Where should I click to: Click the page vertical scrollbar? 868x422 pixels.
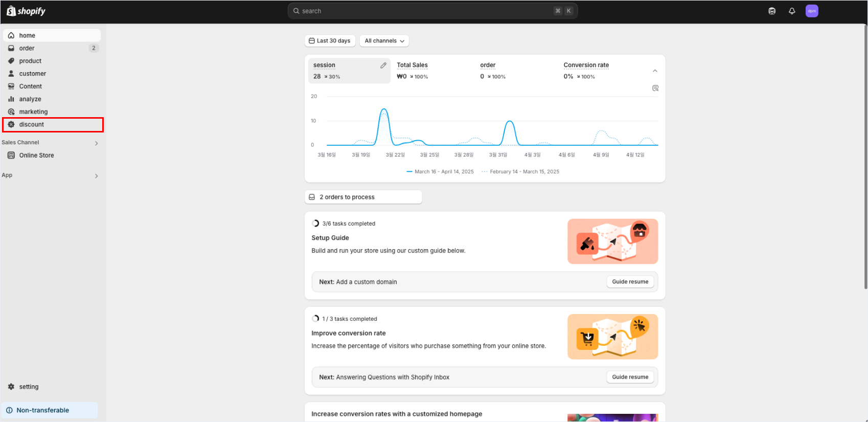click(865, 156)
